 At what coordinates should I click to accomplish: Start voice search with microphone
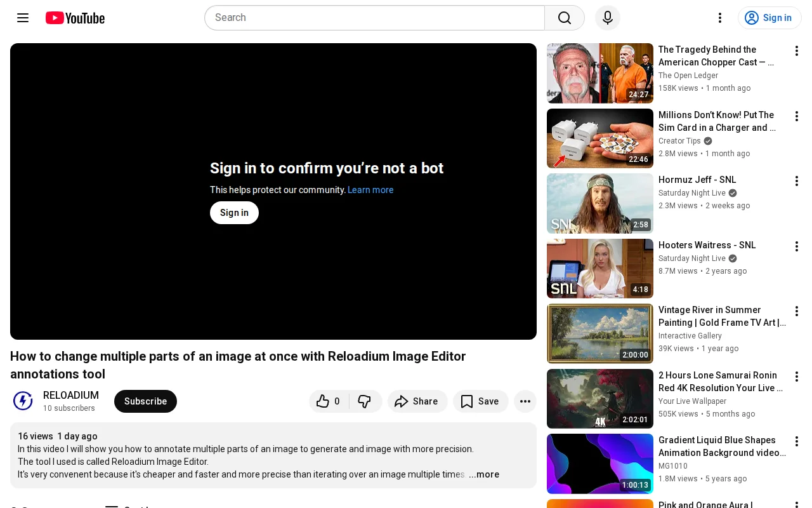(608, 18)
